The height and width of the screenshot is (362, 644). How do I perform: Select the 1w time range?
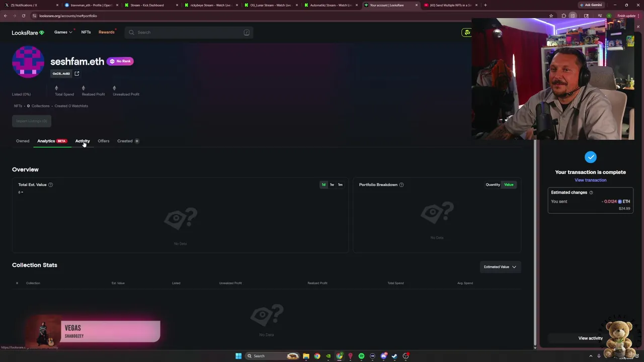click(x=332, y=185)
